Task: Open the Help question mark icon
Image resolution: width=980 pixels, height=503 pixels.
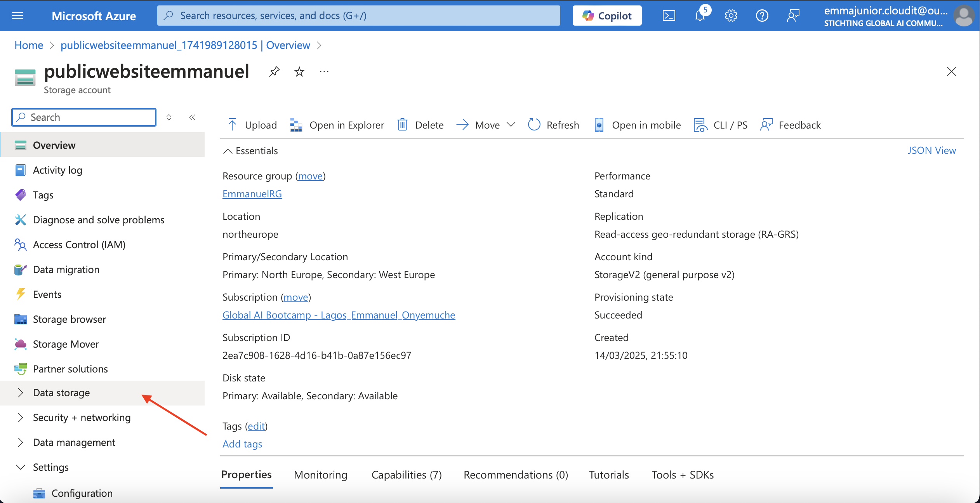Action: click(762, 16)
